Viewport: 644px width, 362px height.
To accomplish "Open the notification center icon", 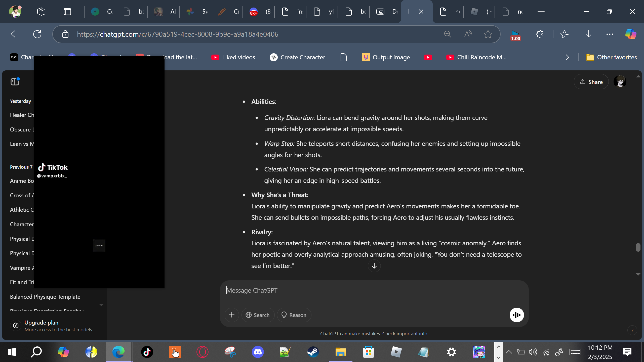I will pos(627,352).
